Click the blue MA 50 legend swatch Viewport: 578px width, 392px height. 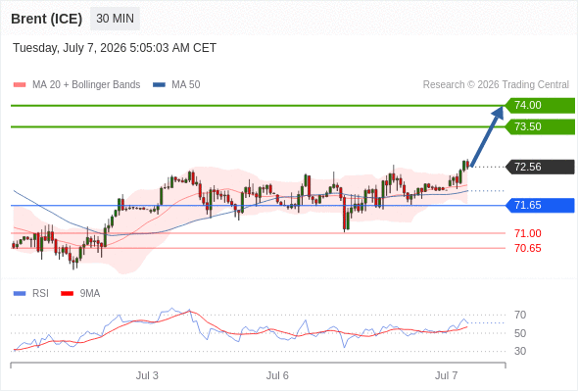159,85
